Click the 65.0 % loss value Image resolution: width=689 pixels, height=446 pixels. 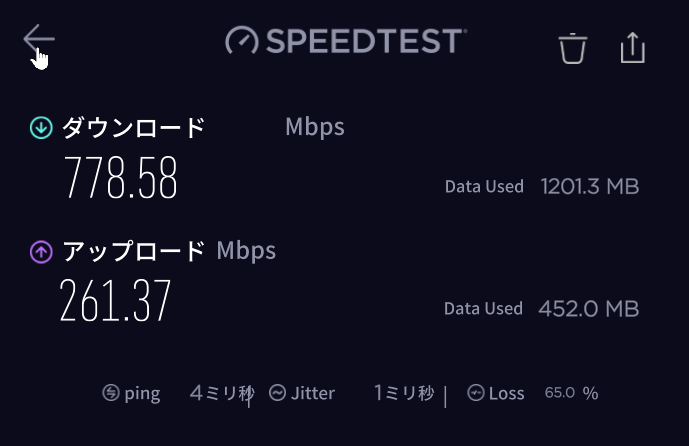click(571, 393)
